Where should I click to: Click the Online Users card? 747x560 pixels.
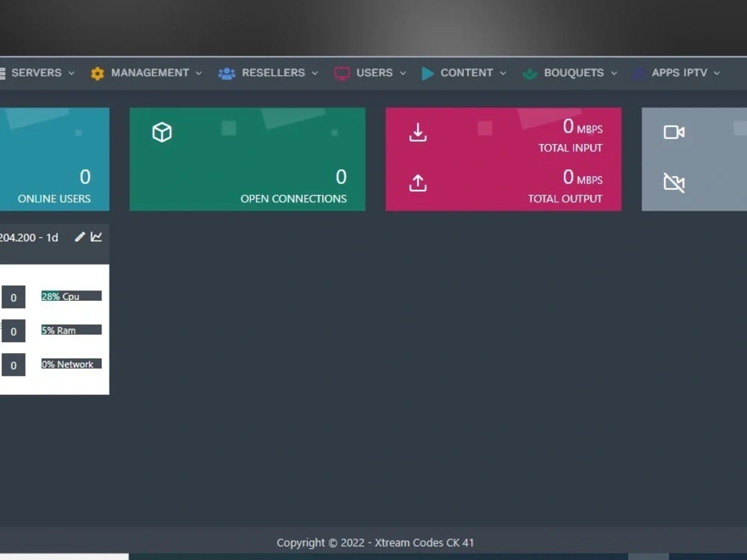pyautogui.click(x=55, y=159)
